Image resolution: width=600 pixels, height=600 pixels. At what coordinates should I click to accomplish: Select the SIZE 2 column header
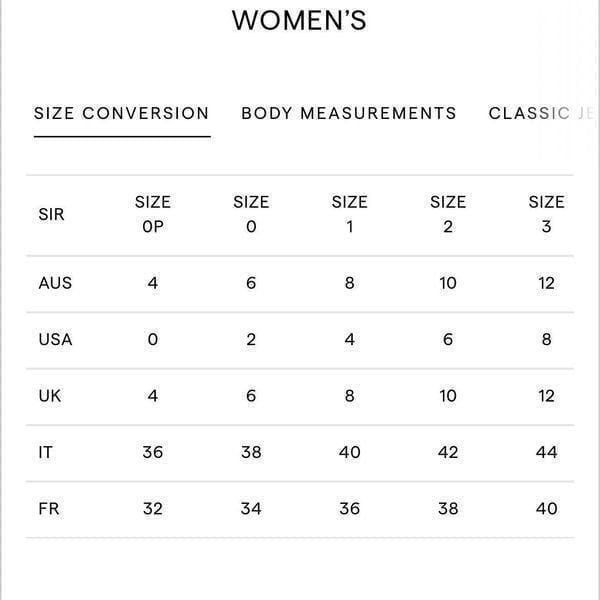(x=448, y=214)
